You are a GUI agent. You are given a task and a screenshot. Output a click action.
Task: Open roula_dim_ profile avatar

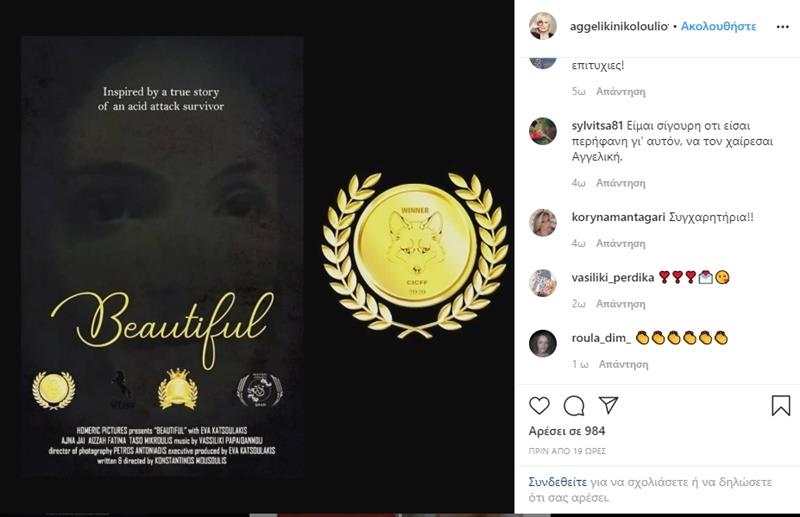542,343
